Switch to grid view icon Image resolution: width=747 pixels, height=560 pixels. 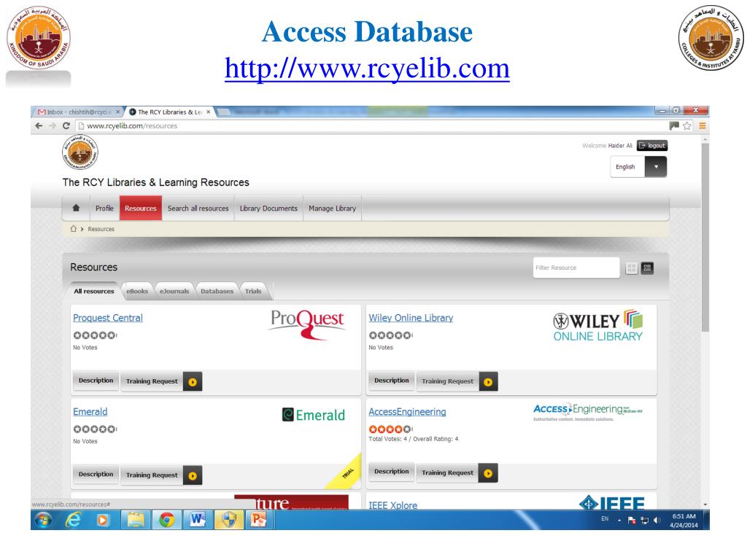click(x=631, y=268)
